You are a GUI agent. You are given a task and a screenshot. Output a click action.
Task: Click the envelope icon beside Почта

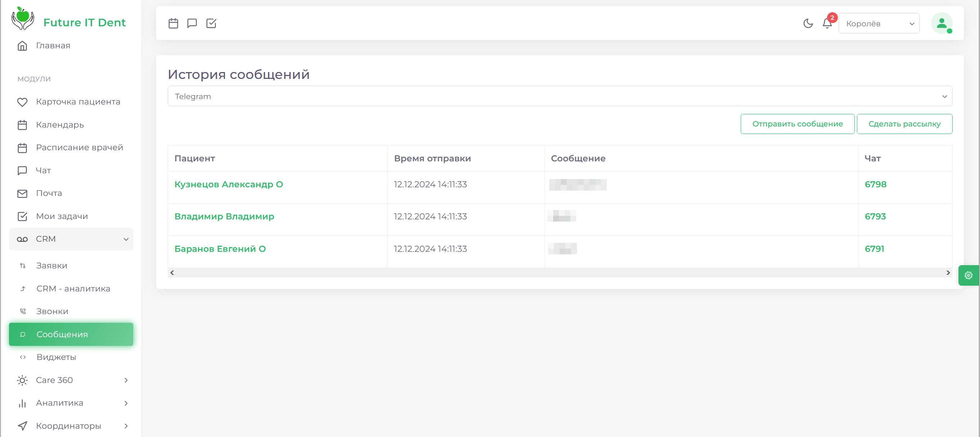22,193
